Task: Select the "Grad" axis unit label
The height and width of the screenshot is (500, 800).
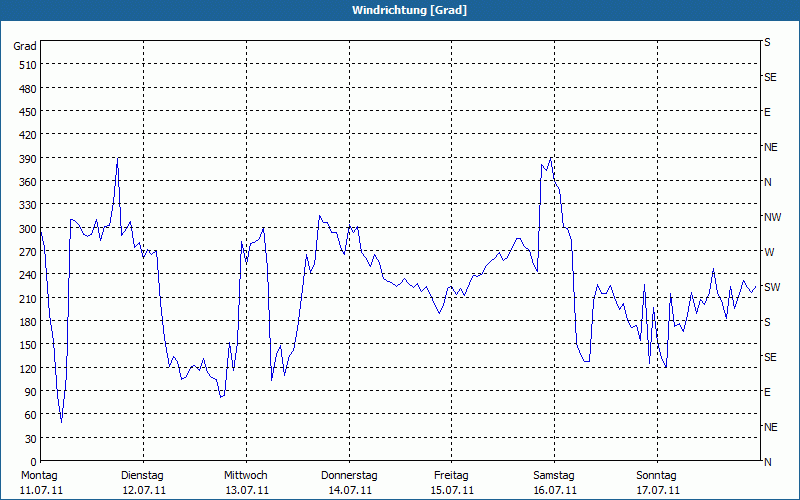Action: click(25, 46)
